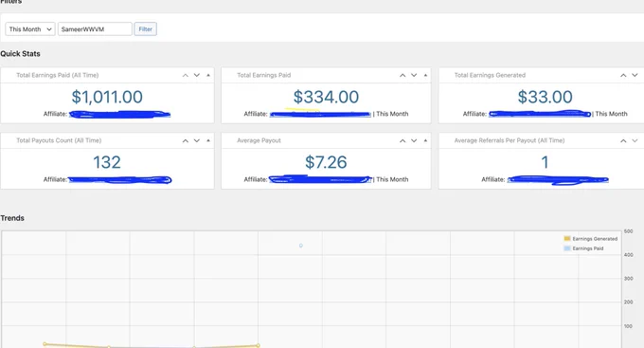Click the Trends section heading
The image size is (644, 348).
[12, 218]
